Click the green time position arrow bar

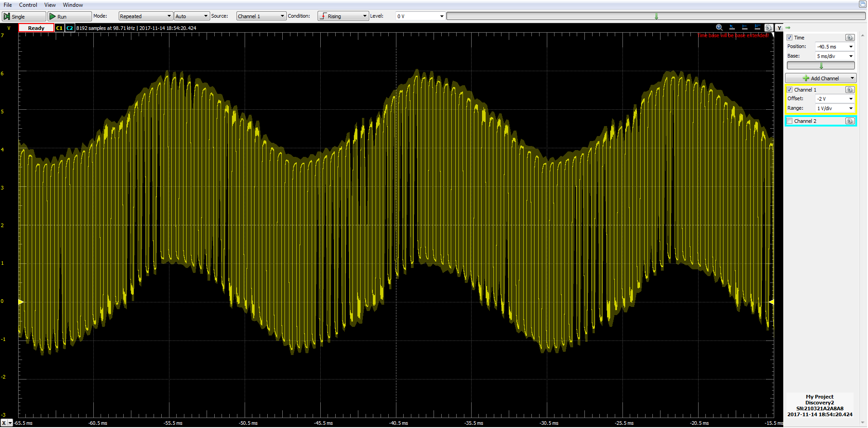point(821,66)
